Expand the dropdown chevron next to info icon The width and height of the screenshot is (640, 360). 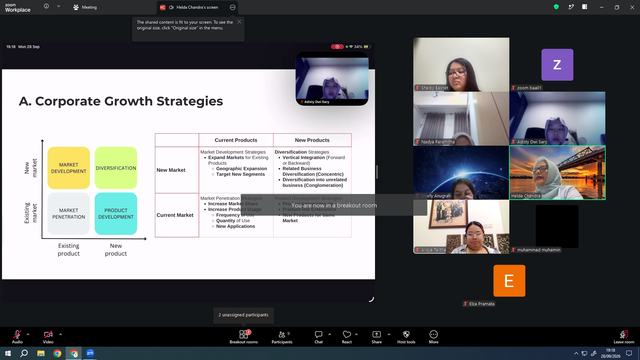pos(58,7)
